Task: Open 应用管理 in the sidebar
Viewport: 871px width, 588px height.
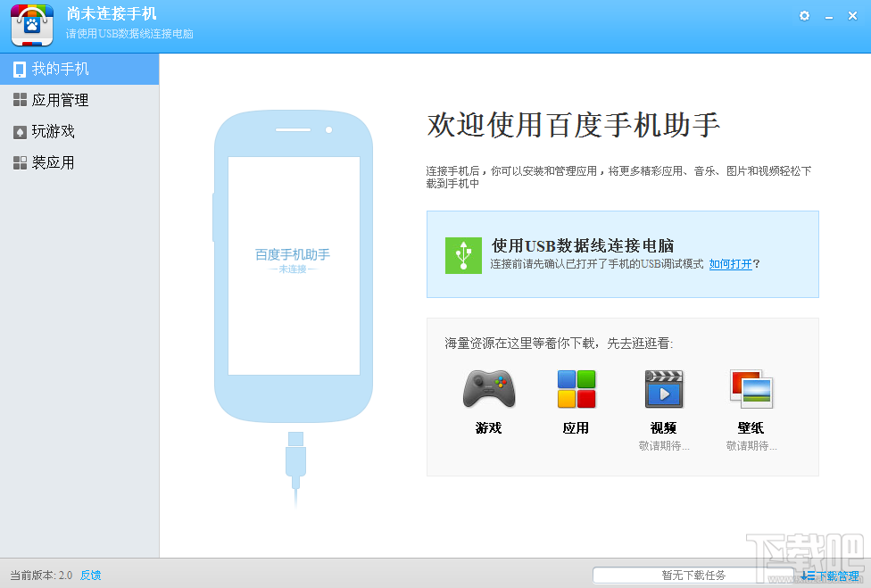Action: pyautogui.click(x=79, y=100)
